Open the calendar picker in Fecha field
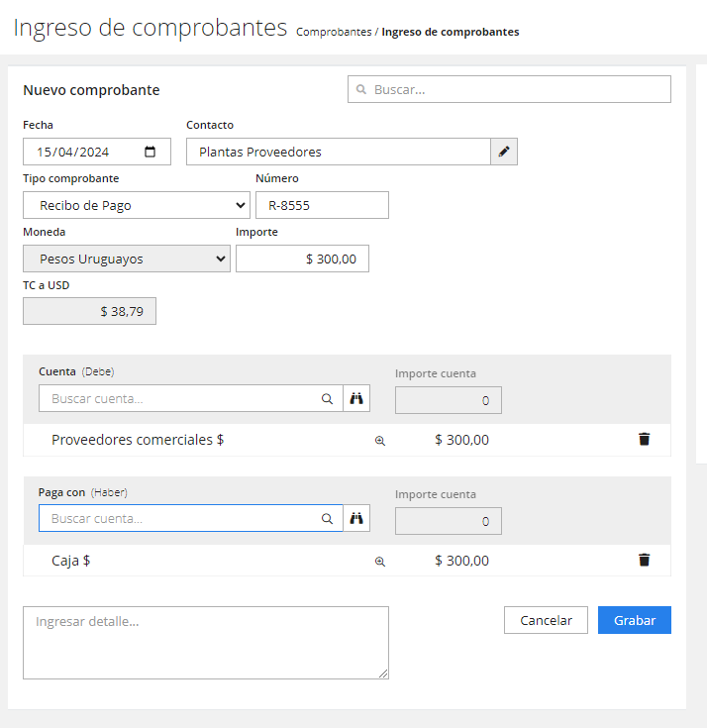707x728 pixels. click(151, 152)
